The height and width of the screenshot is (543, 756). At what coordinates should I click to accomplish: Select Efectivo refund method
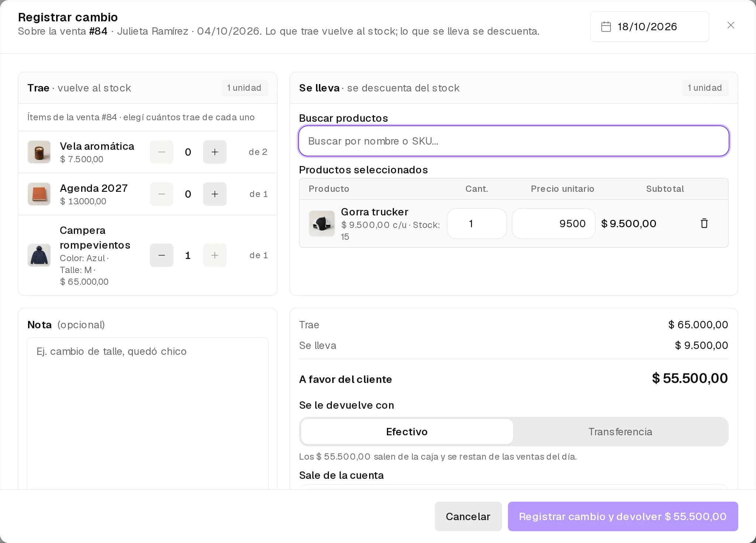tap(407, 432)
